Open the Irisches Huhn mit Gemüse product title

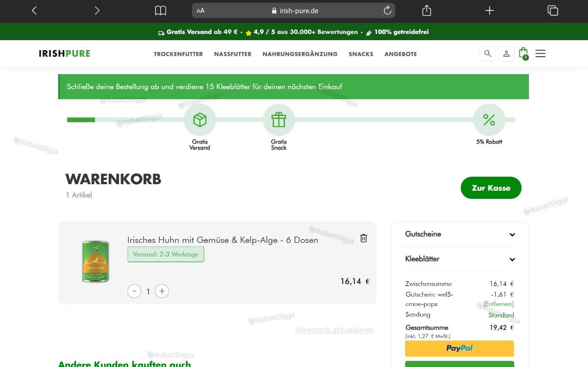tap(223, 240)
